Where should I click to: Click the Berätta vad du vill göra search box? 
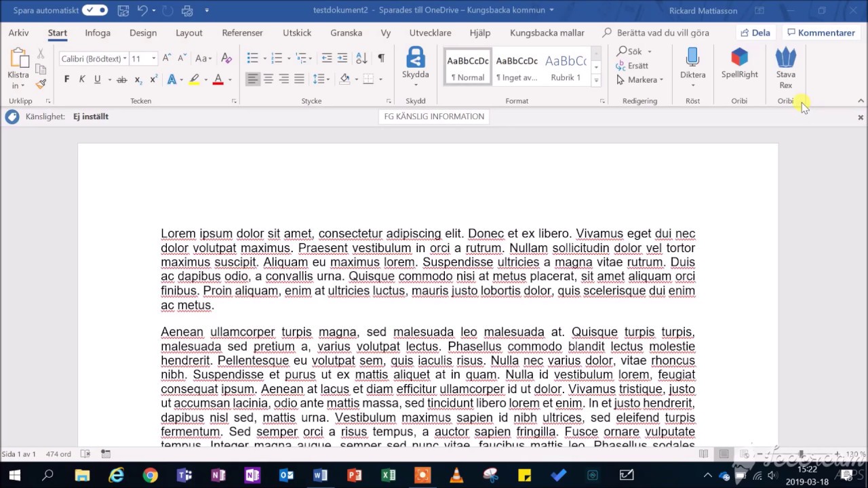tap(656, 33)
